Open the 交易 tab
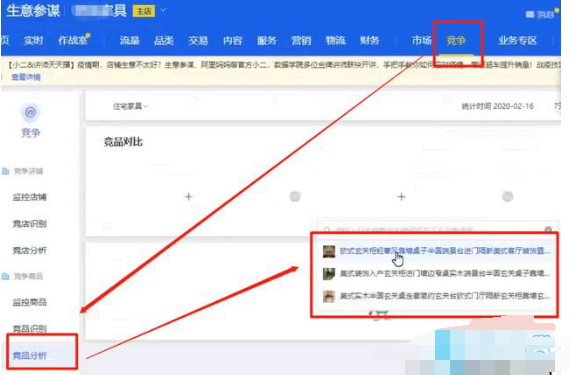 click(198, 41)
